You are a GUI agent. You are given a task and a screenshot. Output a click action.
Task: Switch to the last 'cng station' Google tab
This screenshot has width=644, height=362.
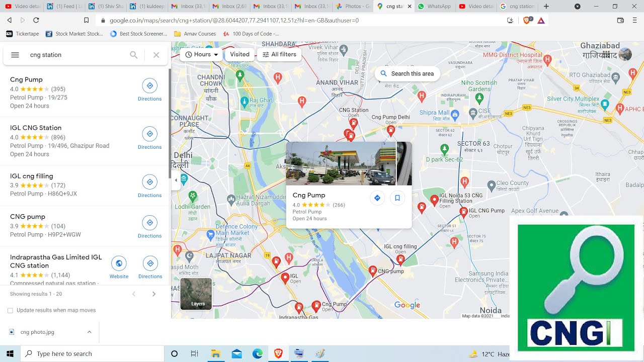coord(517,7)
